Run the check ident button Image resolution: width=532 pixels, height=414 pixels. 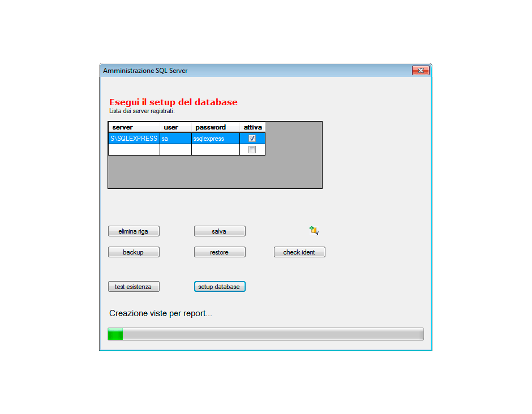pos(299,252)
